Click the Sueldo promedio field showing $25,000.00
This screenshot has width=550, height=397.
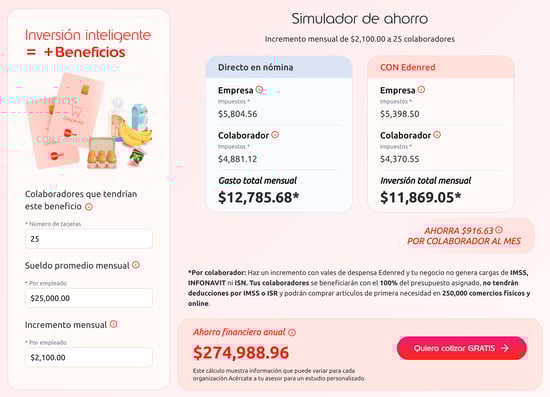pos(89,298)
